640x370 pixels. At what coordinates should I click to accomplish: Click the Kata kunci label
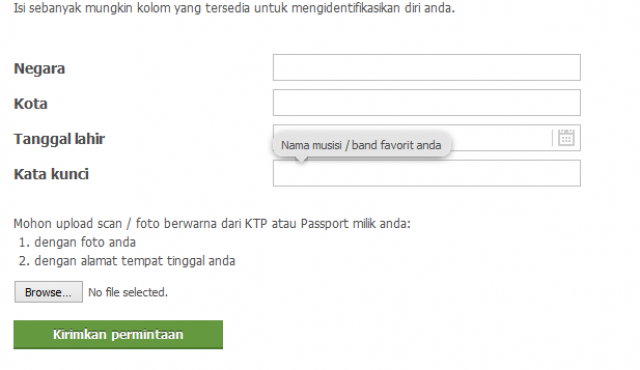click(x=51, y=174)
